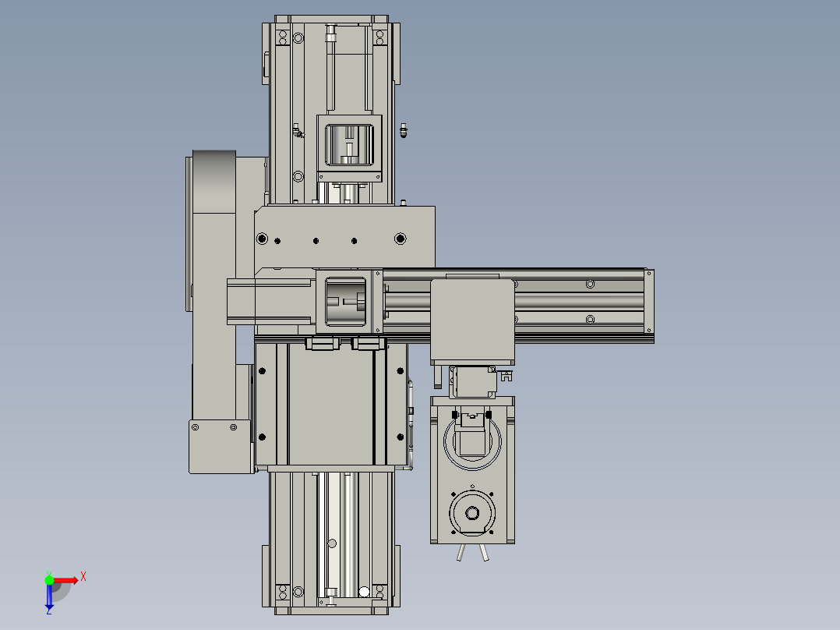Select the center plate with five holes
Viewport: 840px width, 630px height.
coord(345,236)
